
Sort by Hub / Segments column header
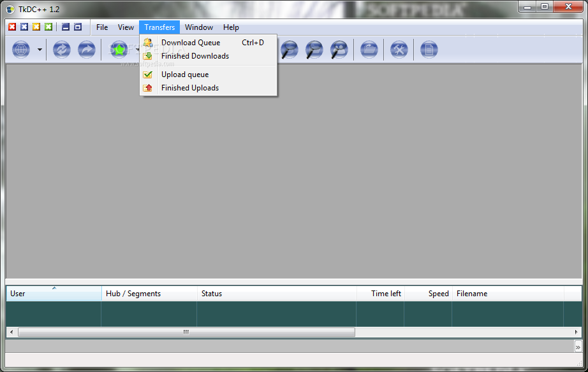tap(149, 293)
